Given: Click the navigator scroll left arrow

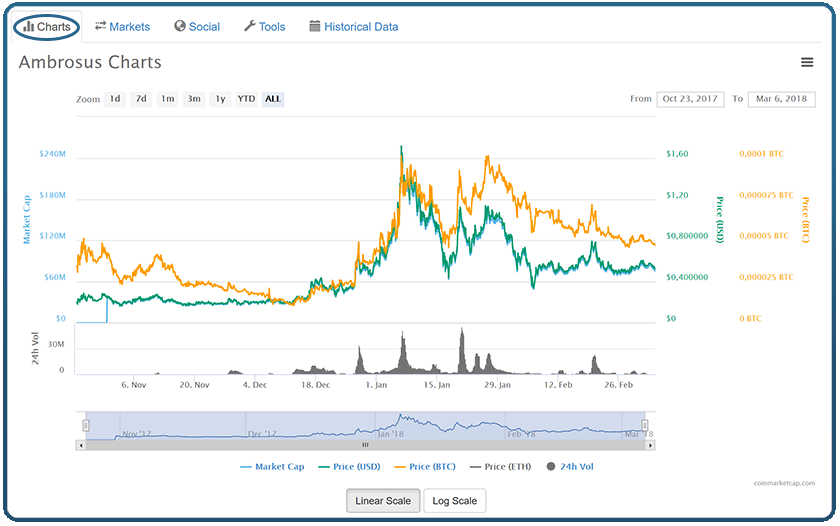Looking at the screenshot, I should (81, 445).
